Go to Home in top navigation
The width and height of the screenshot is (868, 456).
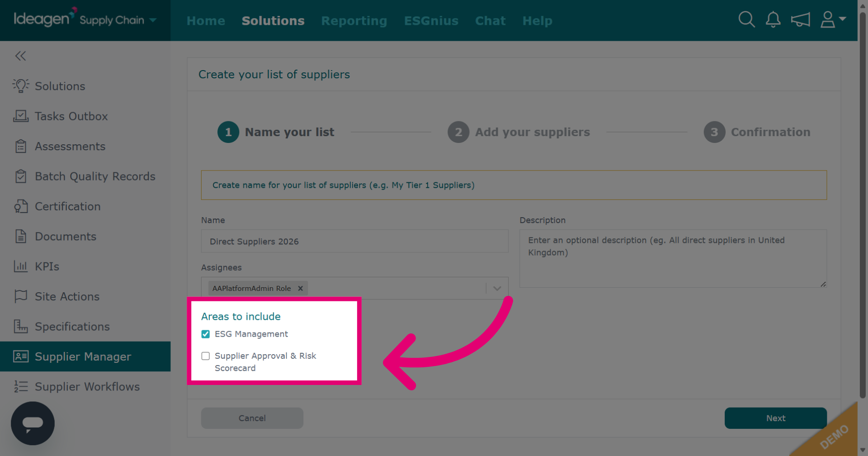206,21
